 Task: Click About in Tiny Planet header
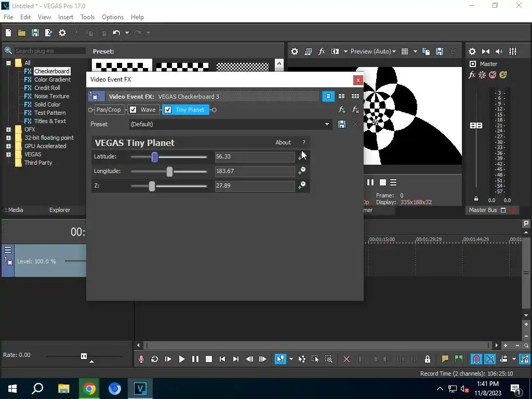click(283, 142)
